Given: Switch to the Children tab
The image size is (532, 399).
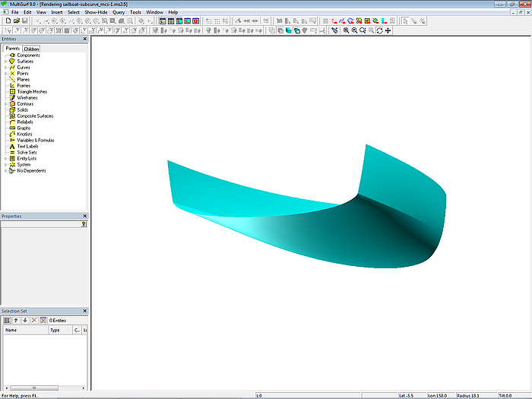Looking at the screenshot, I should coord(31,49).
